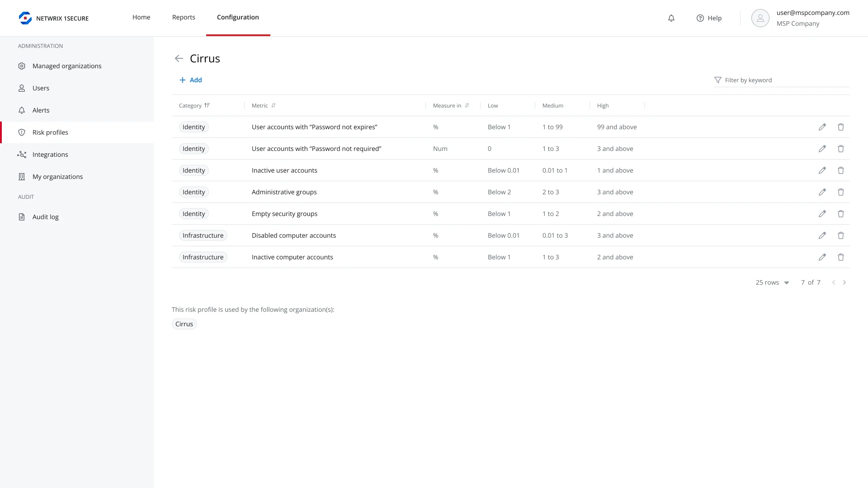Click the Identity tag on Administrative groups row
Screen dimensions: 868x488
coord(194,192)
